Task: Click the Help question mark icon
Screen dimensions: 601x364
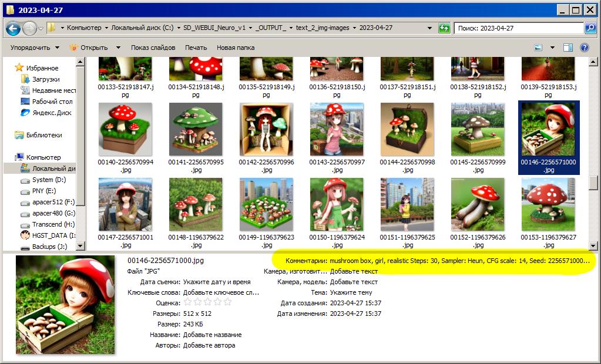Action: click(584, 48)
